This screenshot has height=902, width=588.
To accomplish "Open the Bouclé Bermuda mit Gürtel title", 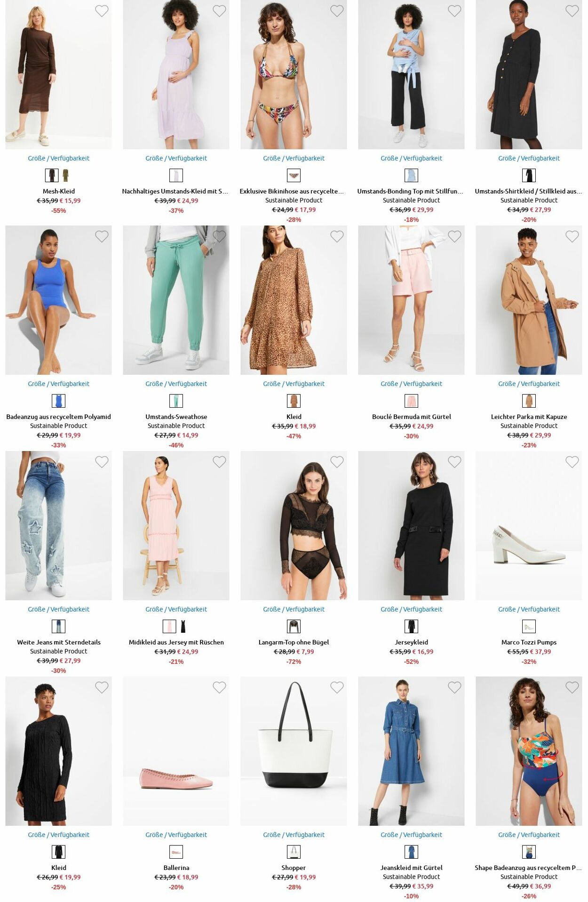I will point(411,417).
